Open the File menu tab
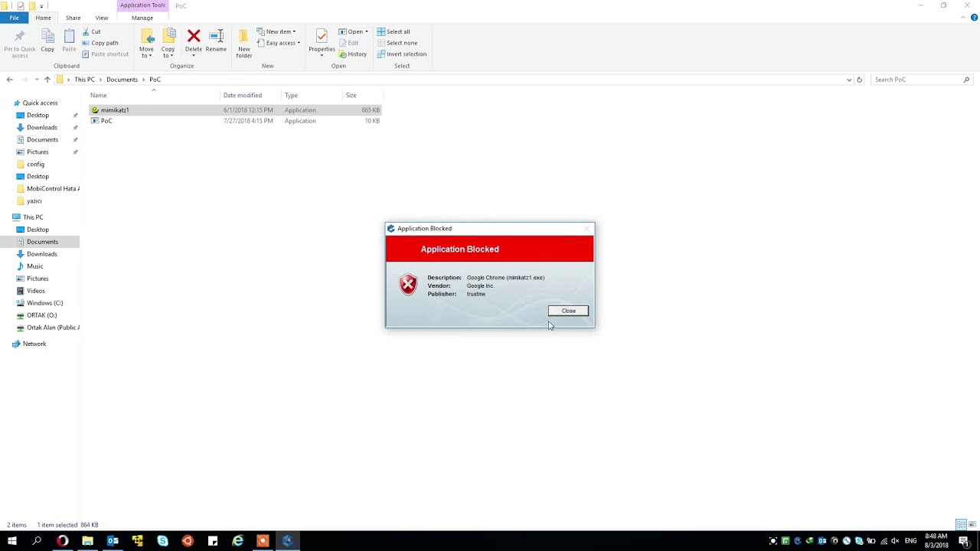 (x=14, y=18)
